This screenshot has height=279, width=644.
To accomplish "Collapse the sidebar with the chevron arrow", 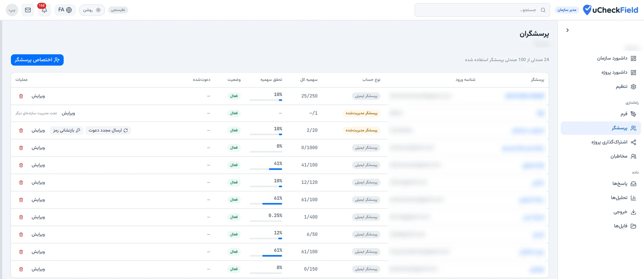I will tap(567, 30).
